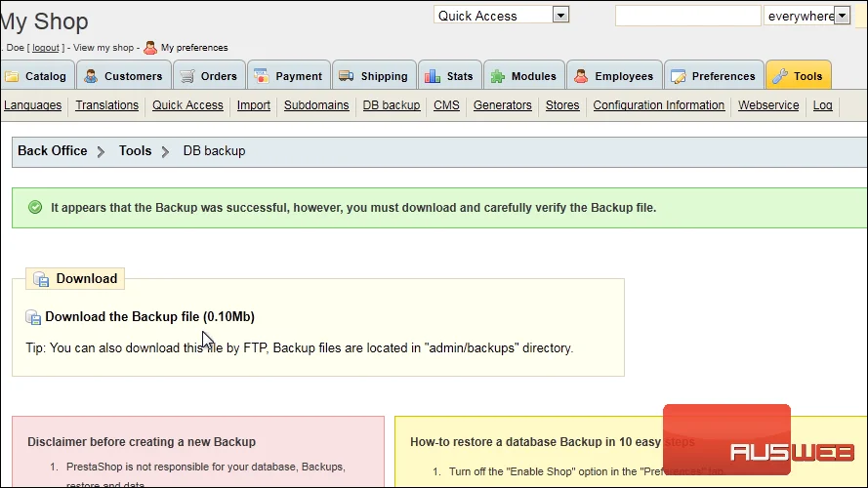This screenshot has width=868, height=488.
Task: Click the Tools wrench icon
Action: point(780,76)
